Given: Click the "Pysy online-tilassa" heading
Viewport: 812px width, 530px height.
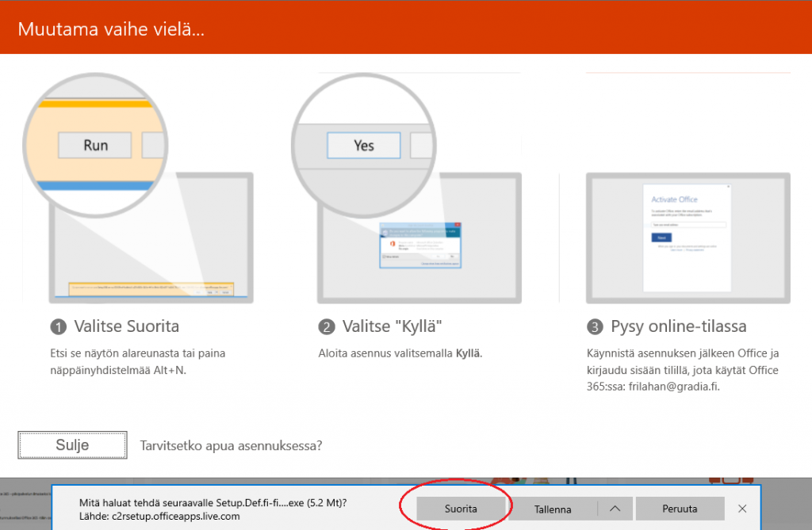Looking at the screenshot, I should (678, 326).
